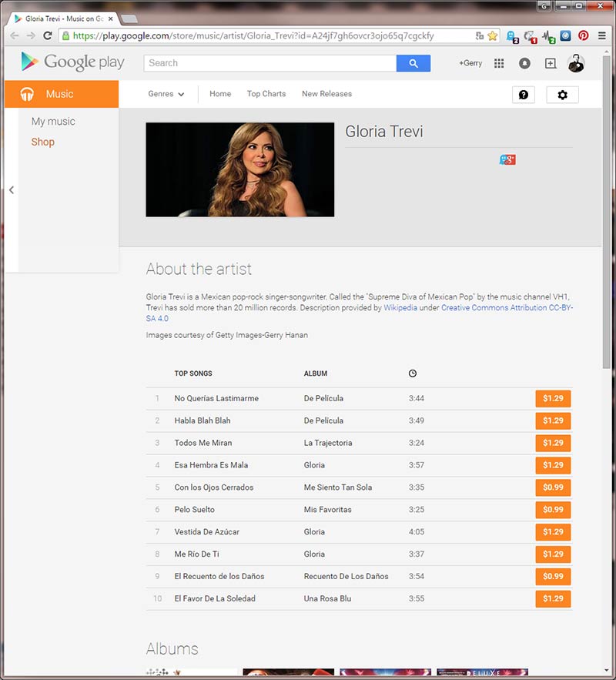
Task: Open the settings gear button
Action: pos(562,95)
